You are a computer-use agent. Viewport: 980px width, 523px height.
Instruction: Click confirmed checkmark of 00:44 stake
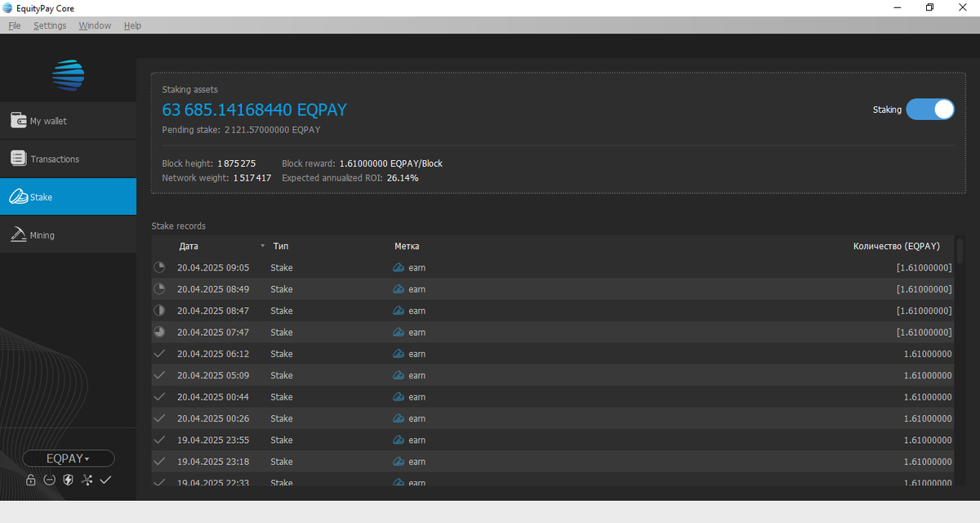pos(159,396)
